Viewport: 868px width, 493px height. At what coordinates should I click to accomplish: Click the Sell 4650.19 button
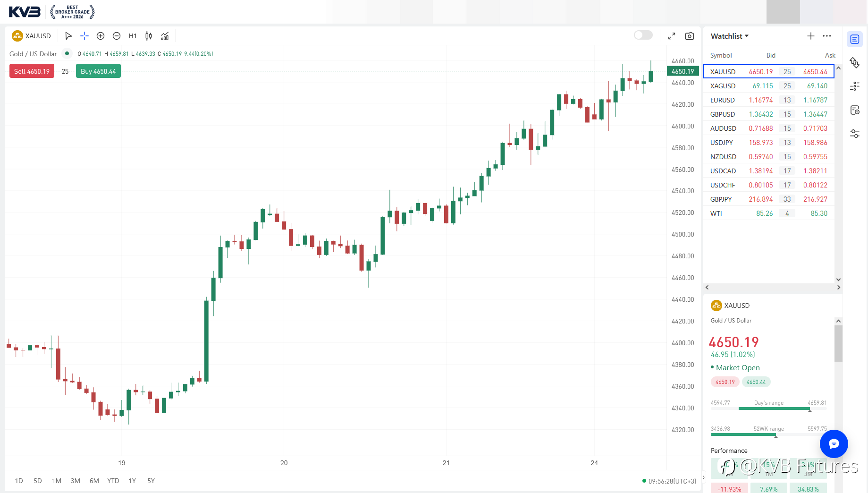tap(32, 71)
